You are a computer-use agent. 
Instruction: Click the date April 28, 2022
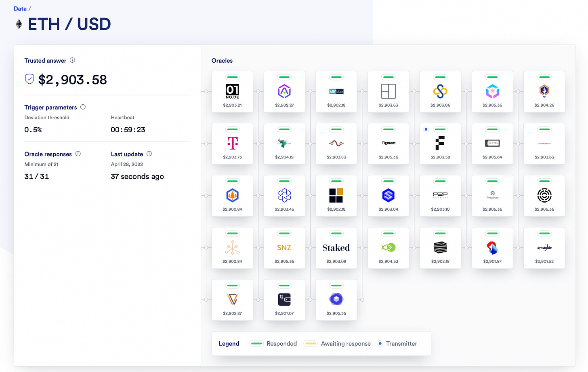click(x=127, y=164)
